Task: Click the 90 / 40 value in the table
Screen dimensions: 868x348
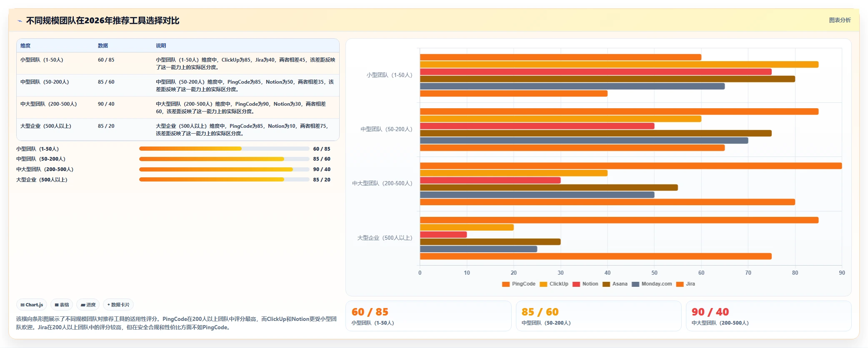Action: click(106, 104)
